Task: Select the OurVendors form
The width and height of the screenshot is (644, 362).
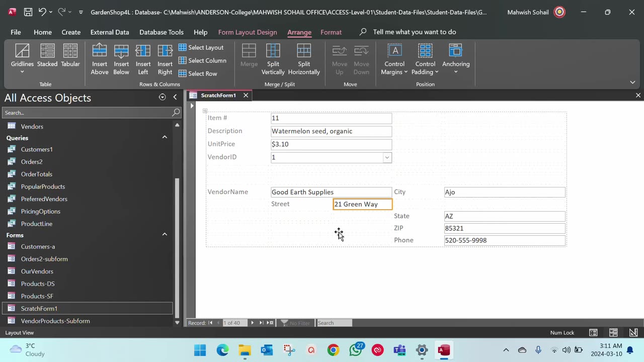Action: [x=37, y=271]
